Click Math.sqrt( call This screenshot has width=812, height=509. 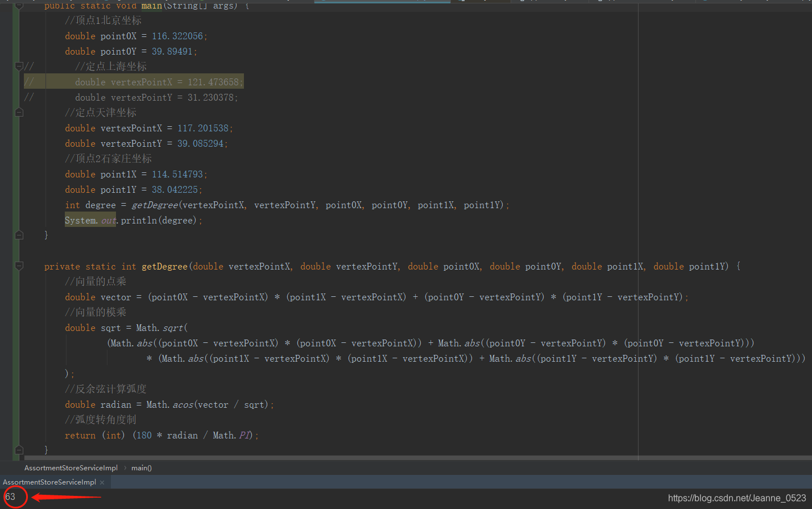coord(162,328)
